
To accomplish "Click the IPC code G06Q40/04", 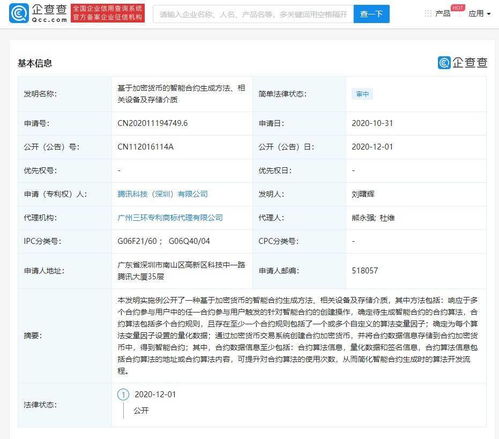I will 189,241.
